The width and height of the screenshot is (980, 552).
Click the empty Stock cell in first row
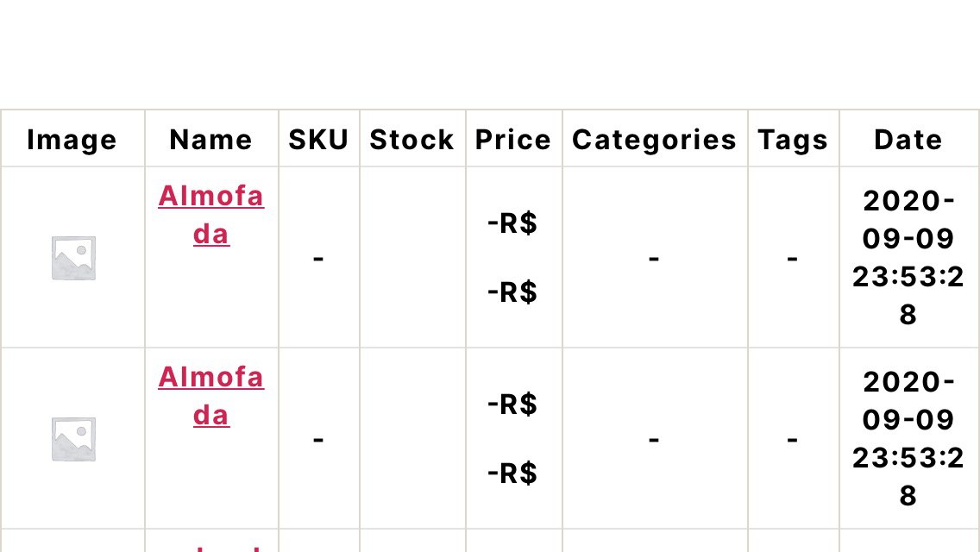[x=412, y=258]
